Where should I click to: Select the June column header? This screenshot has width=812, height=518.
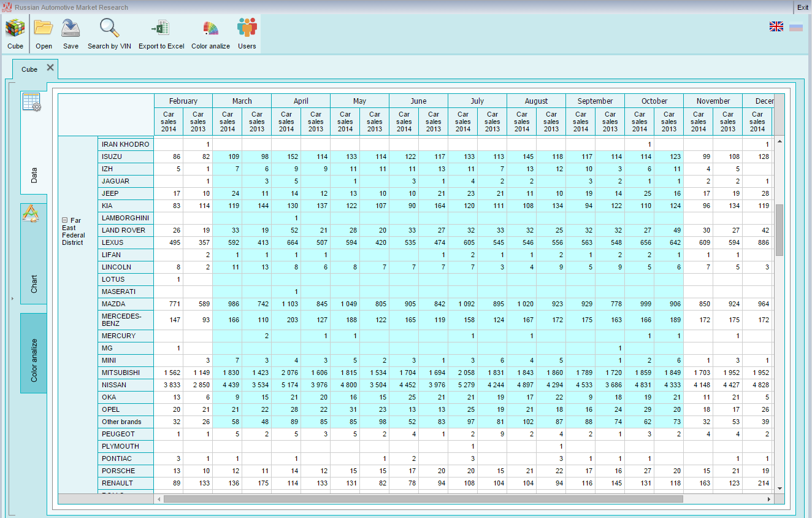click(419, 101)
